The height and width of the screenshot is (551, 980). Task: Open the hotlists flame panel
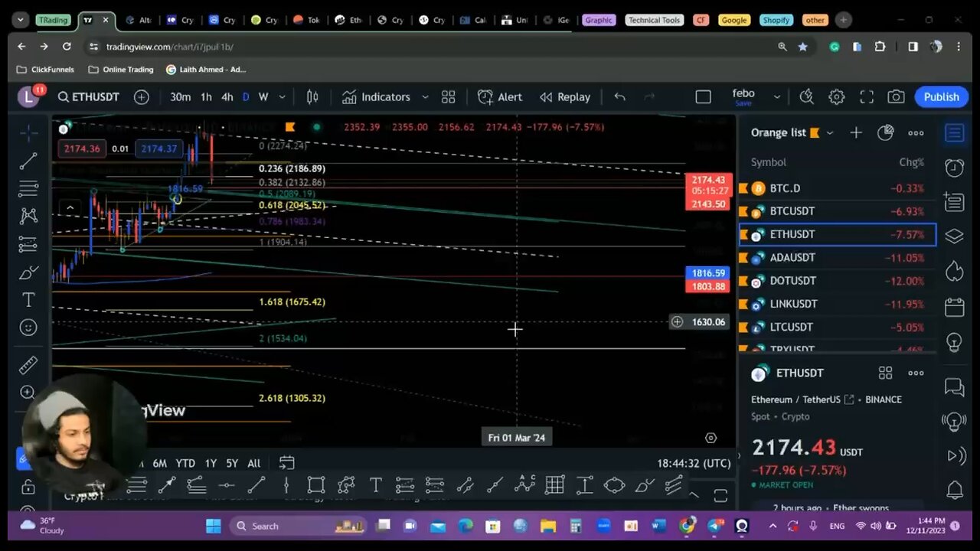954,272
